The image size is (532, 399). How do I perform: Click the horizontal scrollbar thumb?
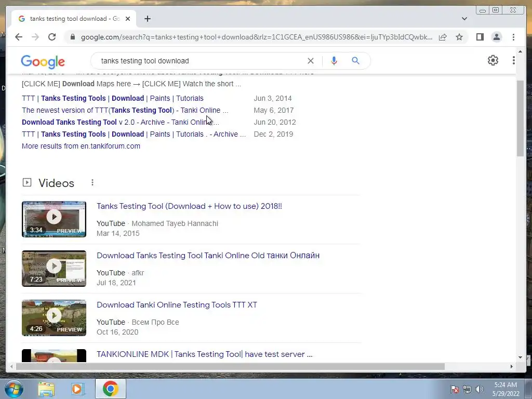pos(230,366)
